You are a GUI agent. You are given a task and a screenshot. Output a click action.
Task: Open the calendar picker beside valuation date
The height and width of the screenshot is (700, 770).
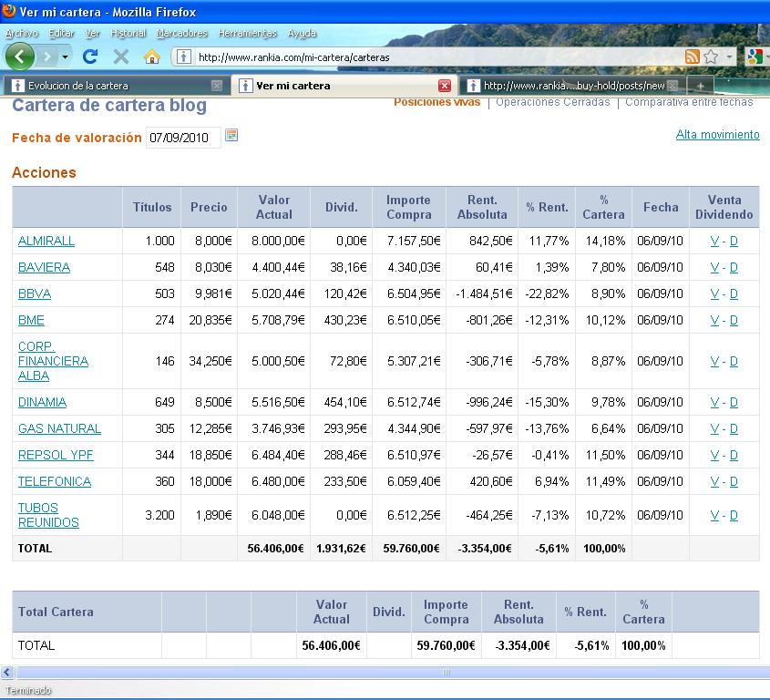tap(231, 136)
